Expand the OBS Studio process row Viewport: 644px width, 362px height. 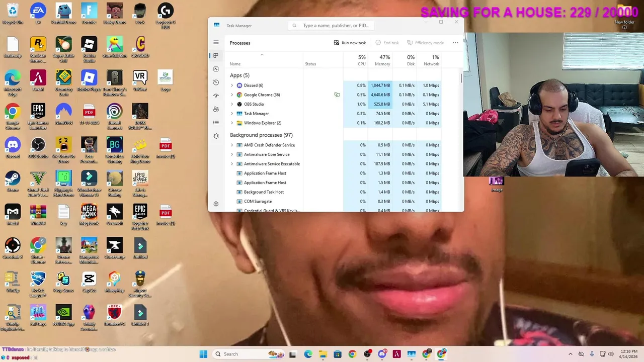[232, 104]
